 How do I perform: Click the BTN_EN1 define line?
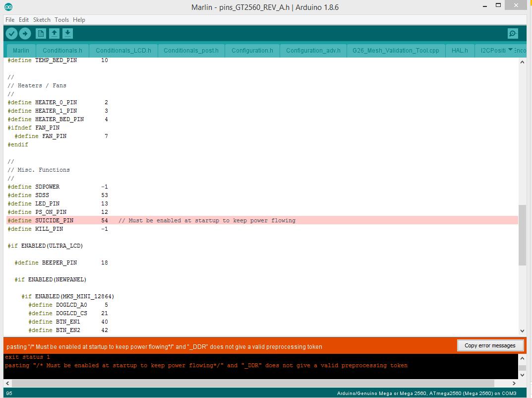coord(68,322)
